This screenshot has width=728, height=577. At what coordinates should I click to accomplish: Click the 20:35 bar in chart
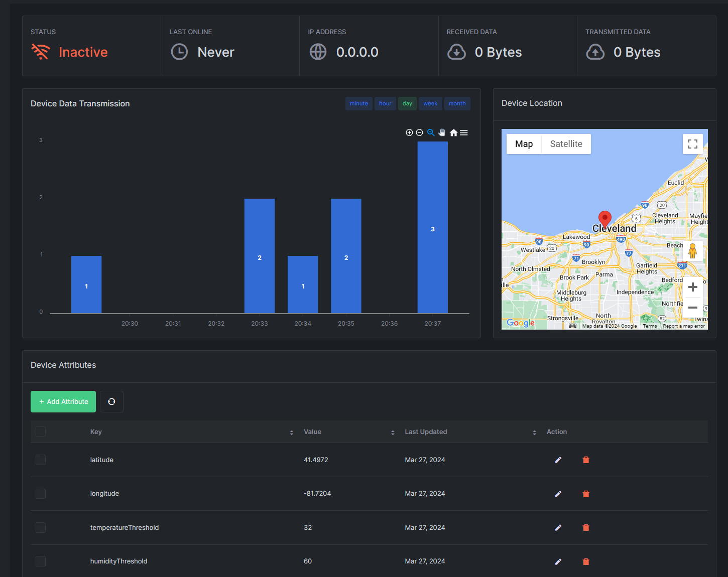click(346, 256)
